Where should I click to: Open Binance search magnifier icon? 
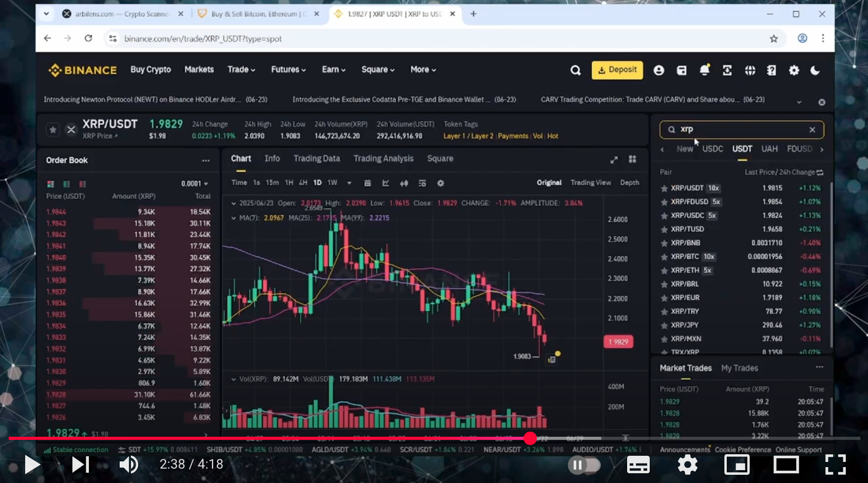[576, 70]
